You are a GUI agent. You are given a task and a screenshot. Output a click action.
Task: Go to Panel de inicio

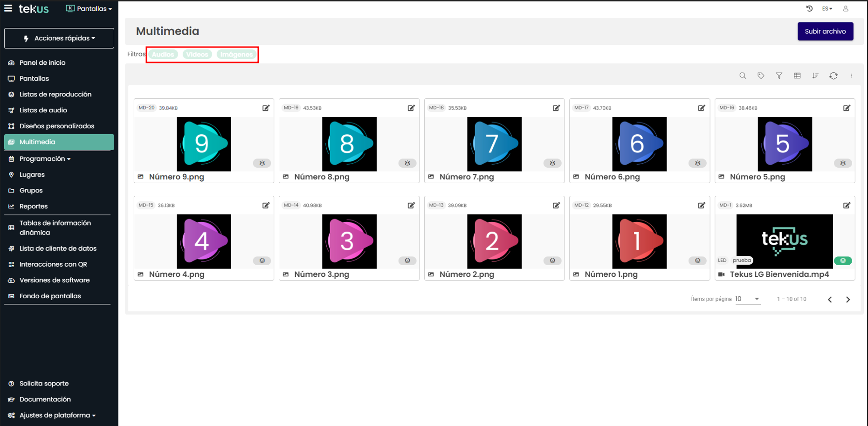point(42,62)
